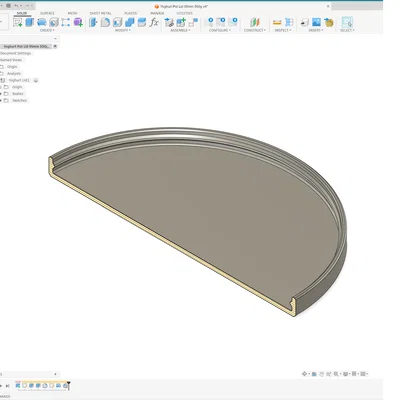Select the Yoghurt Lid:1 component
The image size is (400, 400).
pos(19,80)
